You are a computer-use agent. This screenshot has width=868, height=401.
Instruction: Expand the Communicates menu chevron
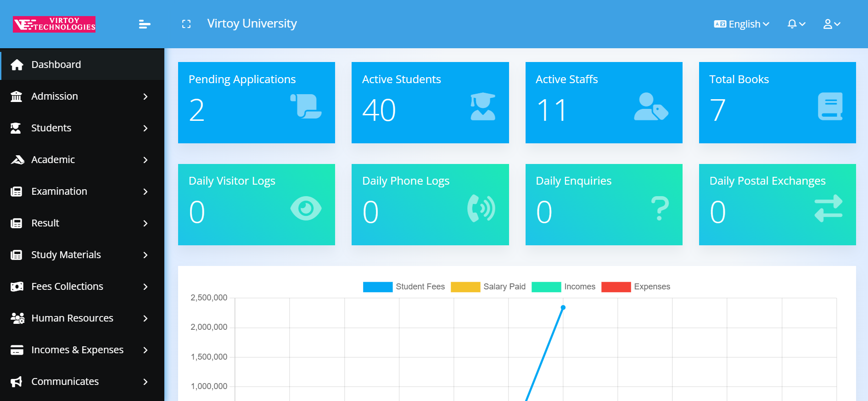[x=146, y=382]
